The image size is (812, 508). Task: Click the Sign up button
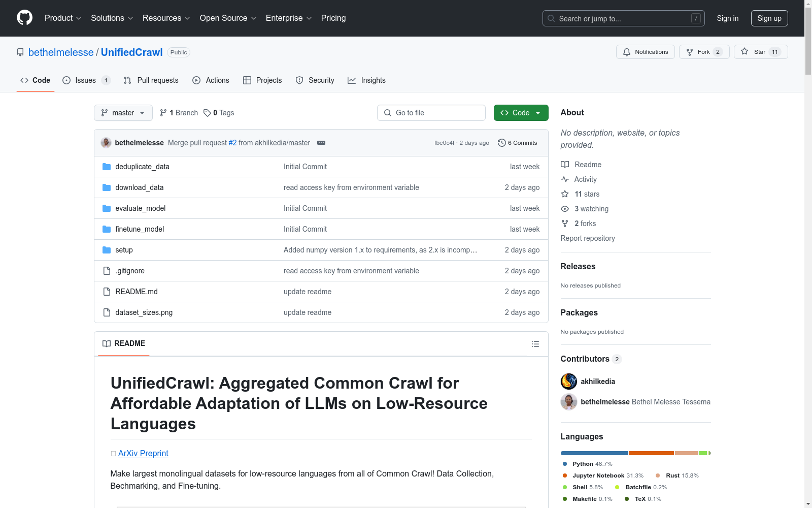tap(769, 18)
